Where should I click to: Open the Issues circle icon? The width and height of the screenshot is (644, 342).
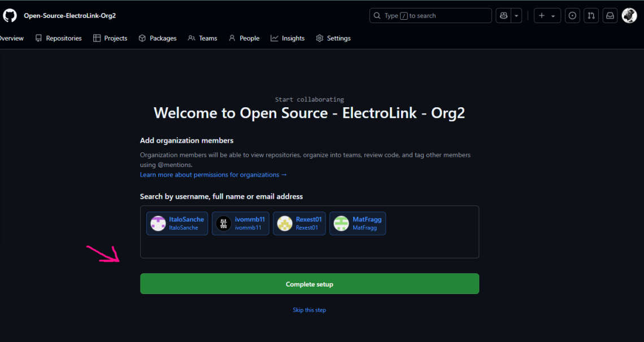(x=572, y=16)
